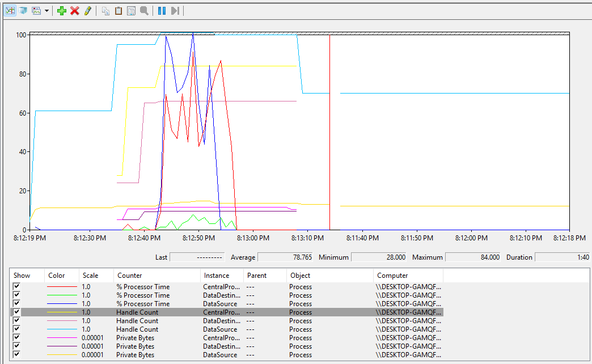
Task: Add counter with green plus icon
Action: pos(62,11)
